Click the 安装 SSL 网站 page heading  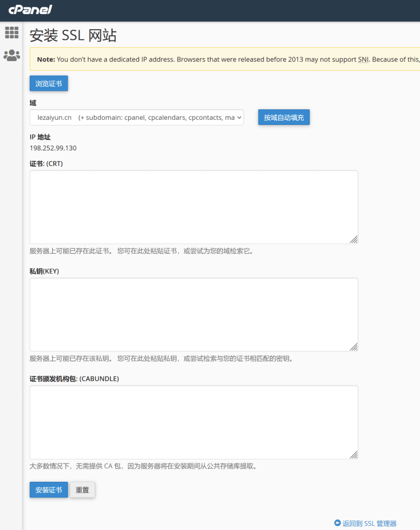(x=73, y=35)
